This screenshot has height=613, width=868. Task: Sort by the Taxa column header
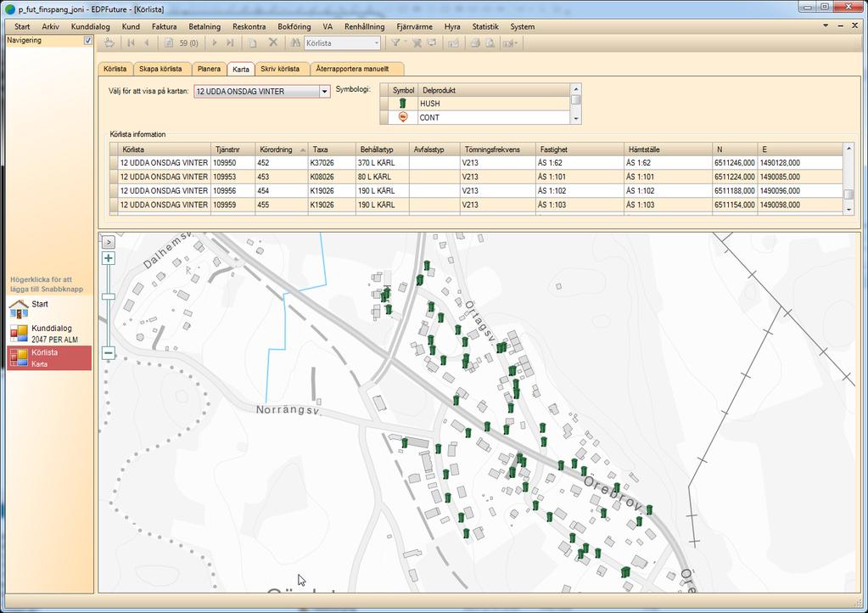[332, 149]
